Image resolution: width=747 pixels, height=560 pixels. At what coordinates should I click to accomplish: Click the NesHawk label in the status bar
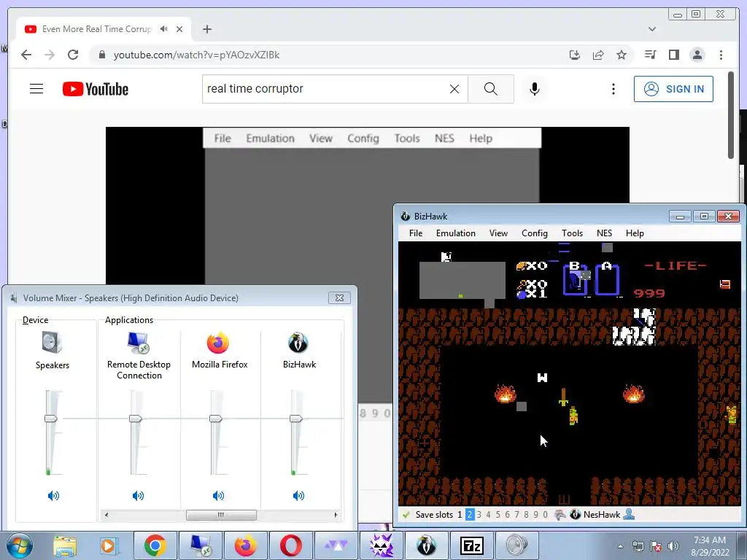coord(602,514)
